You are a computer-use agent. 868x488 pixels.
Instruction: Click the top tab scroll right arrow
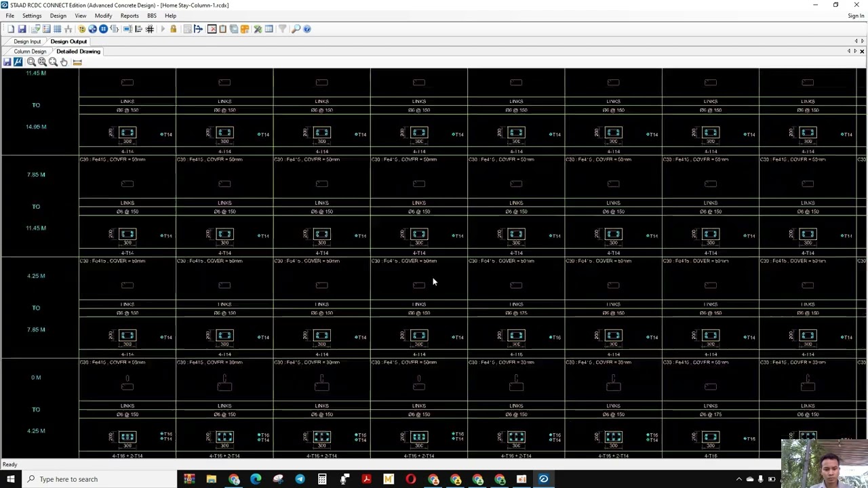(x=863, y=41)
